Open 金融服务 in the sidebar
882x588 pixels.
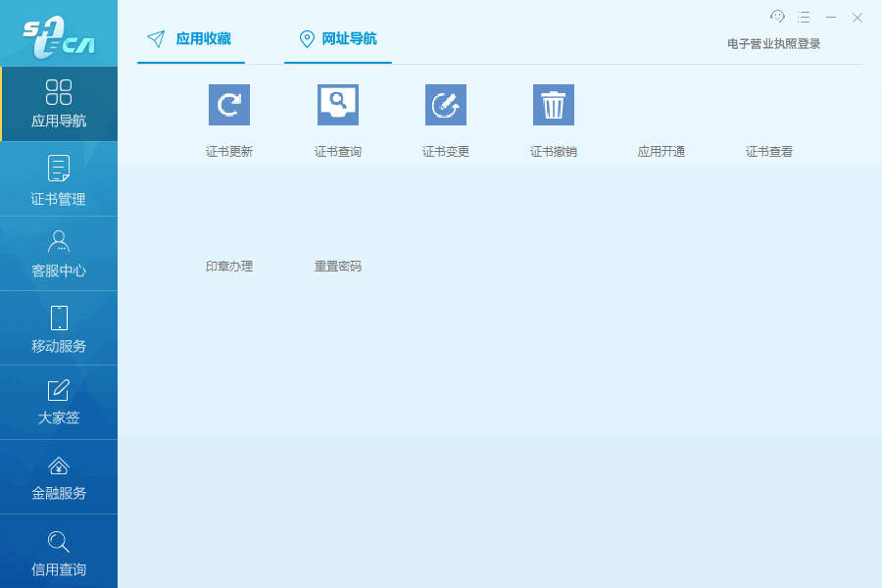click(59, 477)
